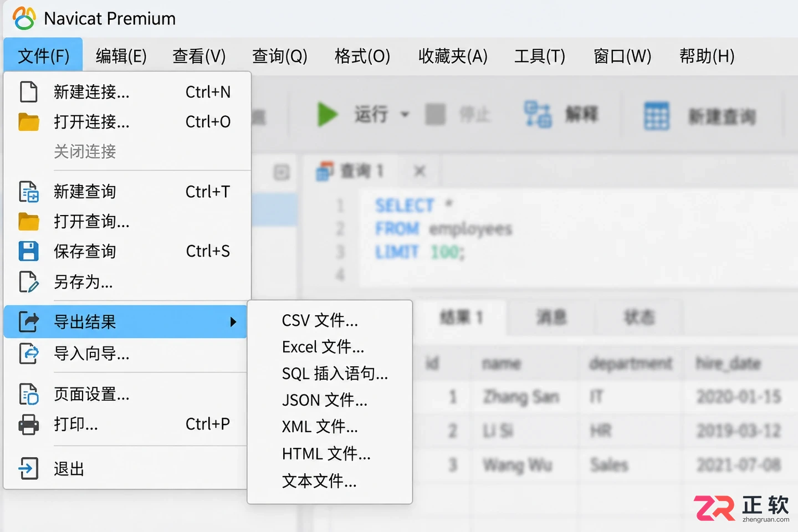The width and height of the screenshot is (798, 532).
Task: Close the 查询 1 tab
Action: (420, 171)
